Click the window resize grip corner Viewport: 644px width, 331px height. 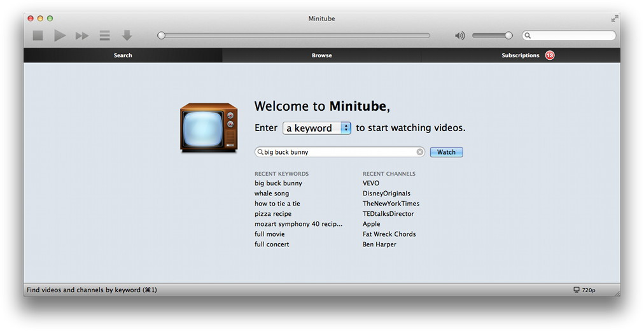(x=617, y=293)
